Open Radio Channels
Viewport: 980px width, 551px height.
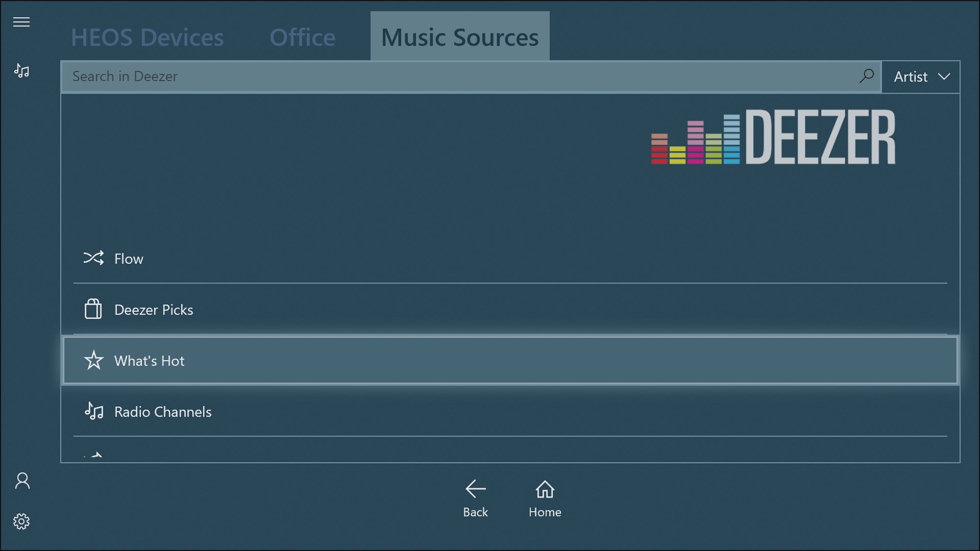[163, 411]
